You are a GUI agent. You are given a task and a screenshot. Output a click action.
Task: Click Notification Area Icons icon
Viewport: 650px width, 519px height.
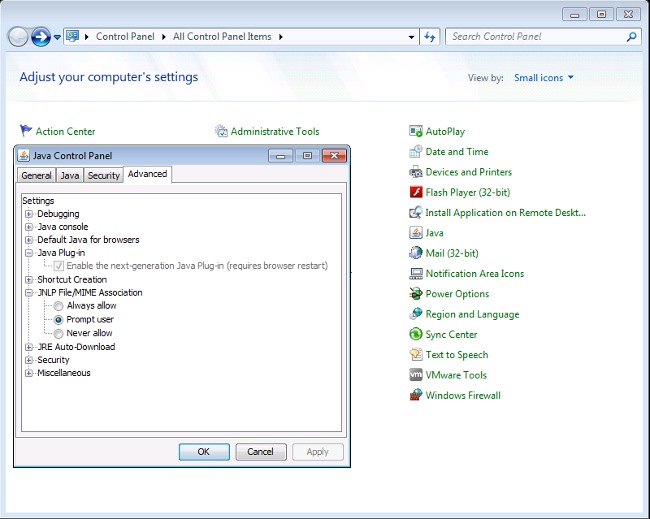point(416,274)
